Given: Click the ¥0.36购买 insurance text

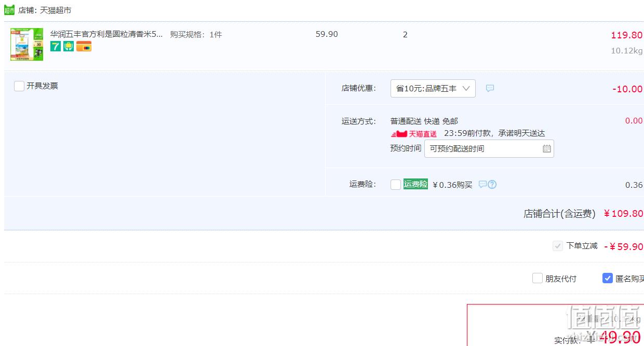Looking at the screenshot, I should click(452, 185).
